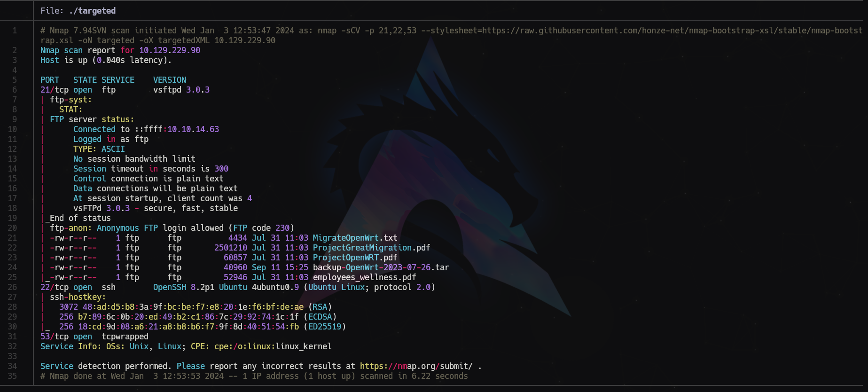Click the VERSION column header
Image resolution: width=868 pixels, height=392 pixels.
pyautogui.click(x=170, y=80)
